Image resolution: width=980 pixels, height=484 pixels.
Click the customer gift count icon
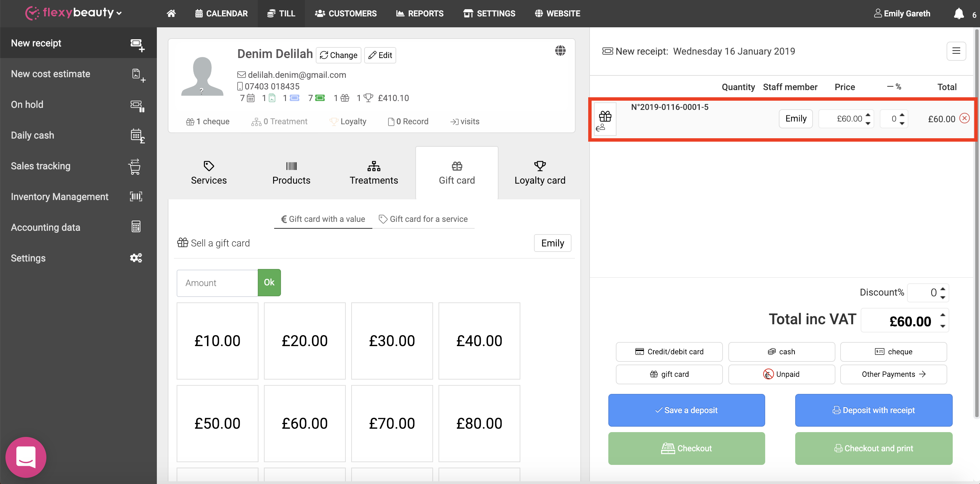tap(345, 98)
